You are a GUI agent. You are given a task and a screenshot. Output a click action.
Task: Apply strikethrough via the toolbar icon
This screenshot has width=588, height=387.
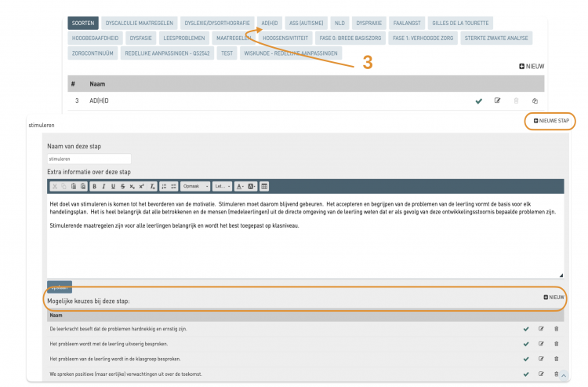122,186
